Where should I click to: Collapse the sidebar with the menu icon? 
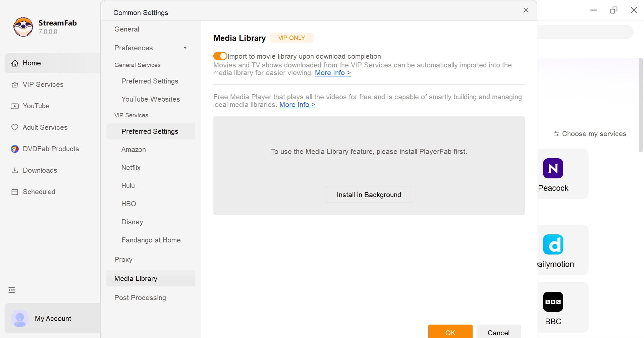pos(12,290)
